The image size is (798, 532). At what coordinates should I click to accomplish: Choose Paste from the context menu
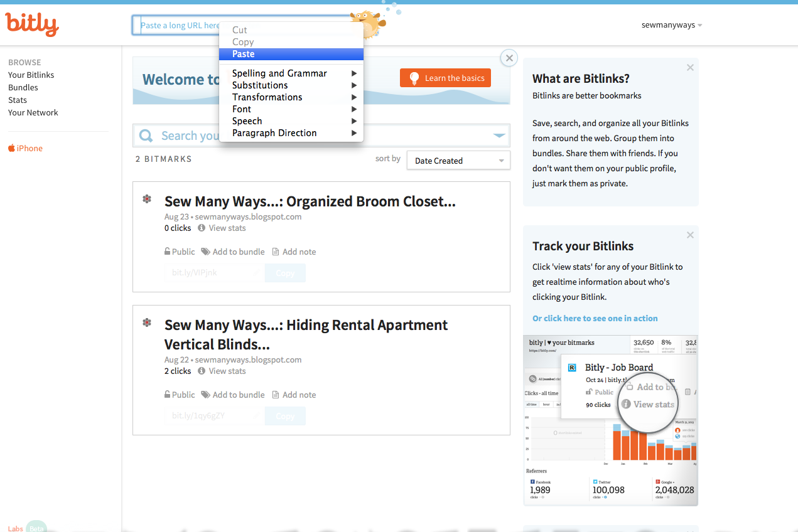pyautogui.click(x=291, y=54)
